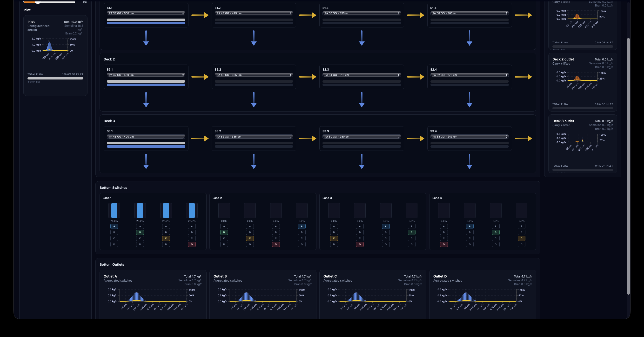
Task: Click Korean expand link under Inlet total flow
Action: tap(34, 82)
